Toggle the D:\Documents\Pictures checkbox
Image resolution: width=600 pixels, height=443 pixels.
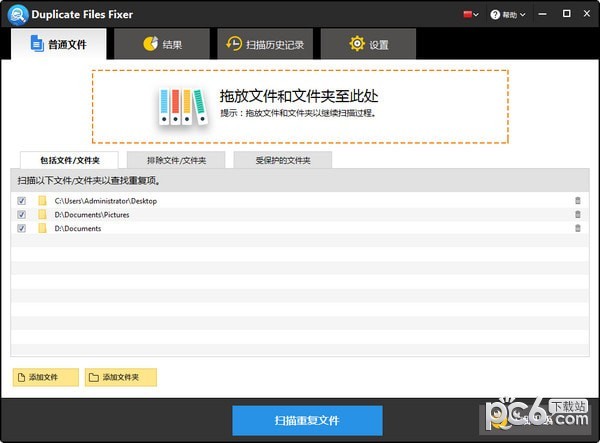(22, 214)
